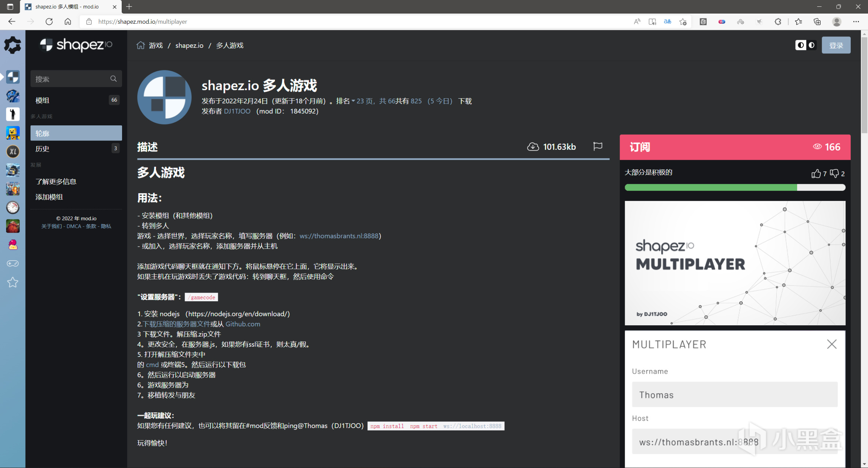Open the 历史 sidebar menu item
Viewport: 868px width, 468px height.
(76, 148)
